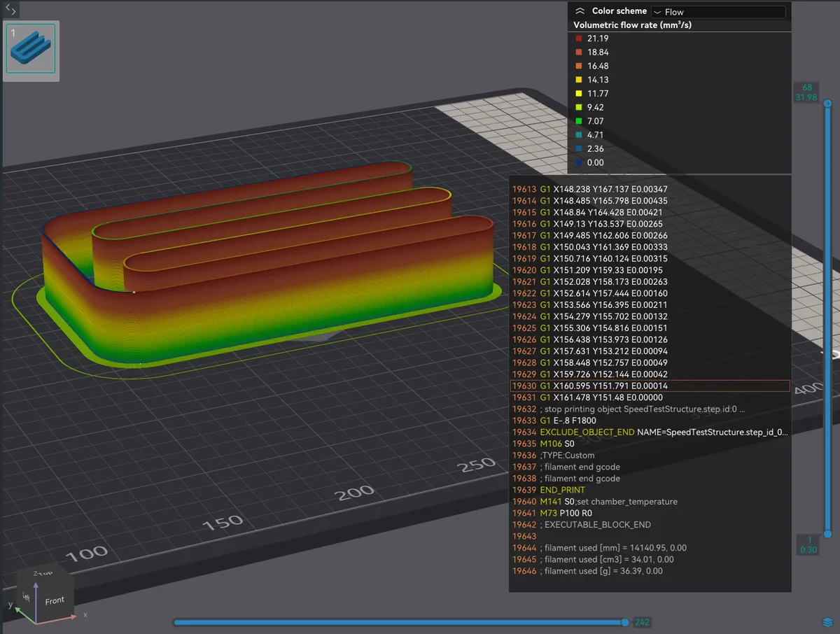Click the 11.77 flow rate color swatch
The height and width of the screenshot is (634, 840).
(x=578, y=94)
